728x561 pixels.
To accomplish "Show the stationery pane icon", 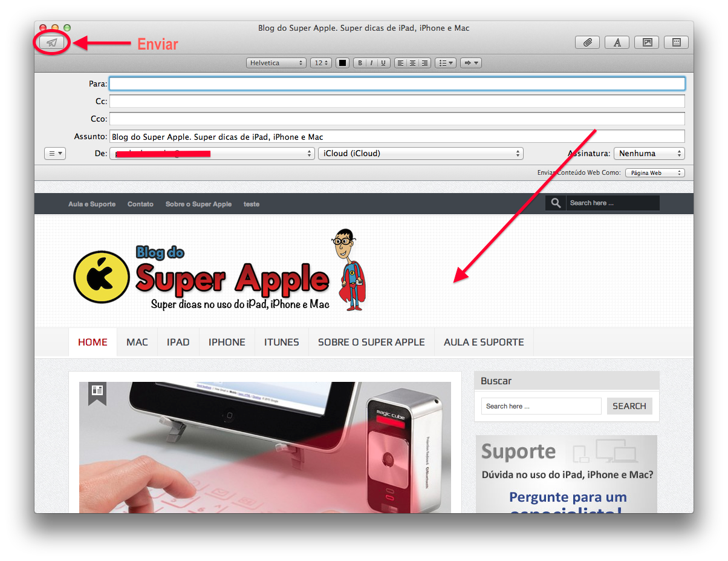I will [x=677, y=42].
